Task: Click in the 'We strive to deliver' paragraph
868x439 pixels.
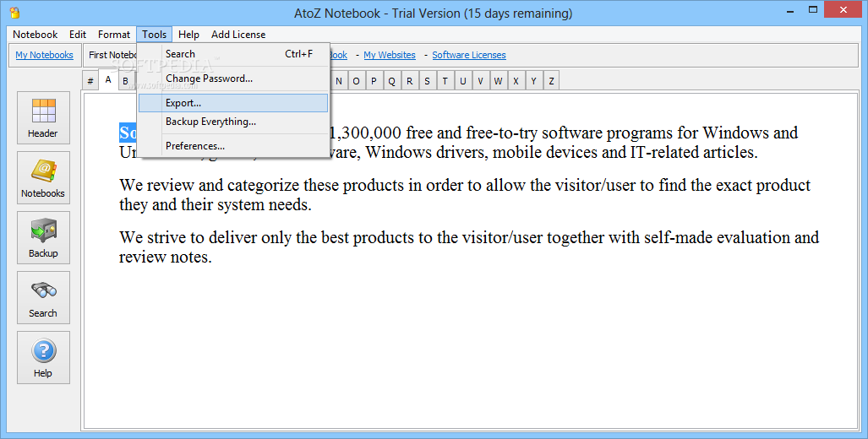Action: tap(469, 247)
